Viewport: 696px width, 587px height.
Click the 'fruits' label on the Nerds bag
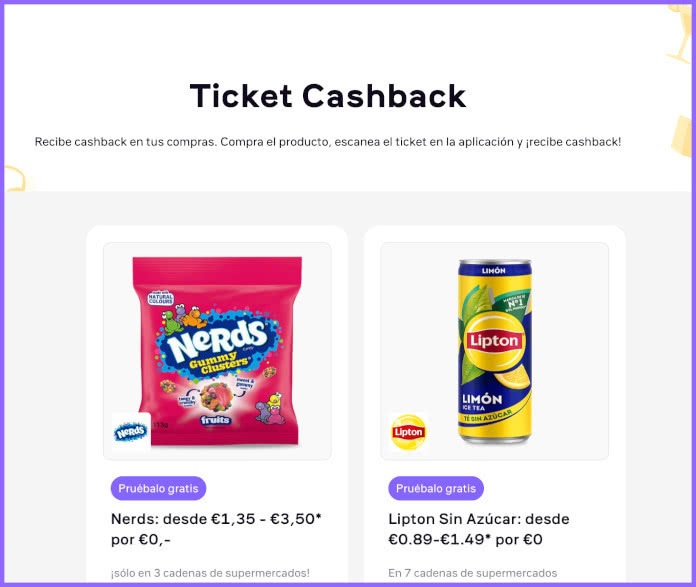coord(215,420)
